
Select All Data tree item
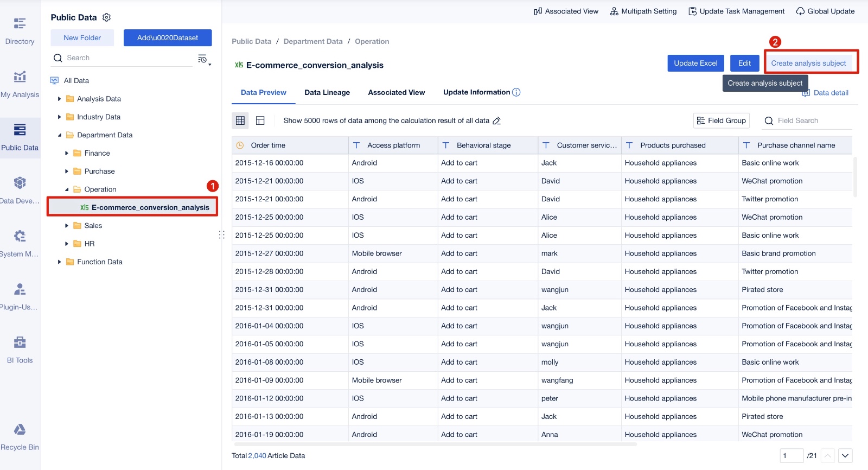pos(76,81)
